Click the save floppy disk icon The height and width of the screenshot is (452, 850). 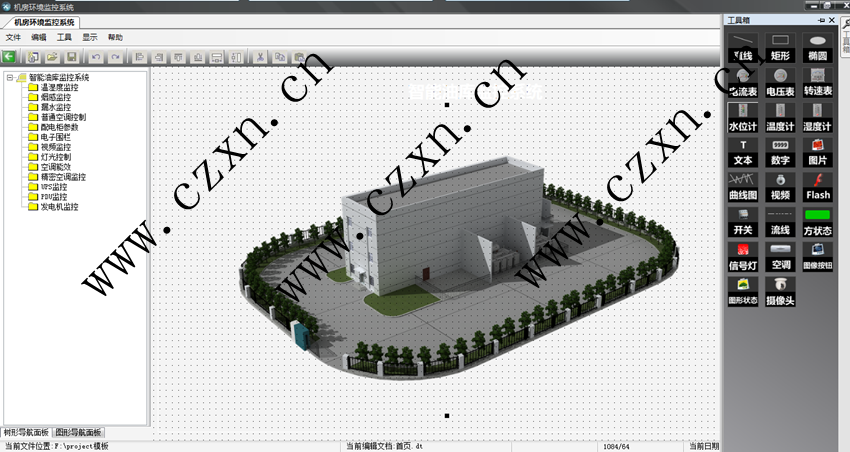point(71,56)
